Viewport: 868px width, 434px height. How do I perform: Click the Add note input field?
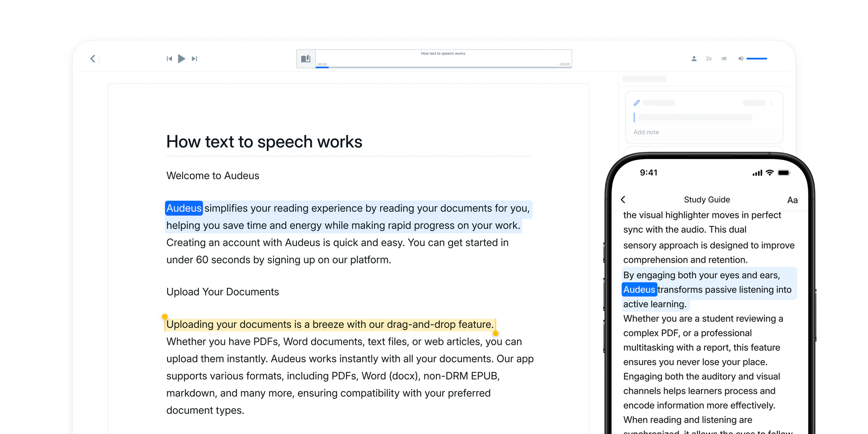646,132
